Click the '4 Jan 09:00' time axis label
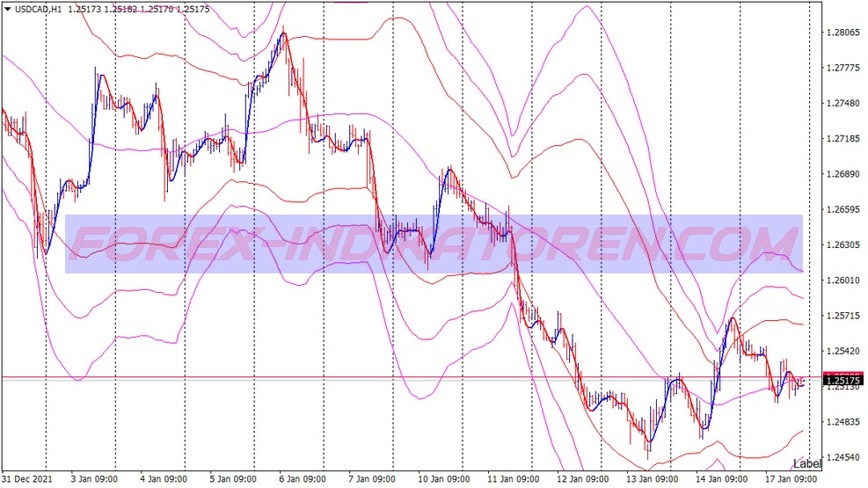The width and height of the screenshot is (868, 488). point(164,478)
